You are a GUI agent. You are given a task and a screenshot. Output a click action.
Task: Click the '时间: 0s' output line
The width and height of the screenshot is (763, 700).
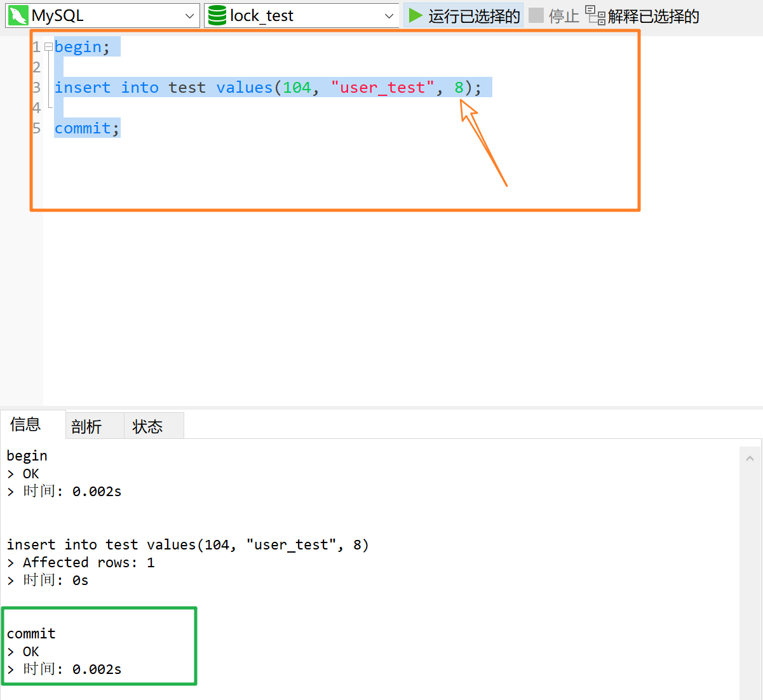pyautogui.click(x=48, y=580)
